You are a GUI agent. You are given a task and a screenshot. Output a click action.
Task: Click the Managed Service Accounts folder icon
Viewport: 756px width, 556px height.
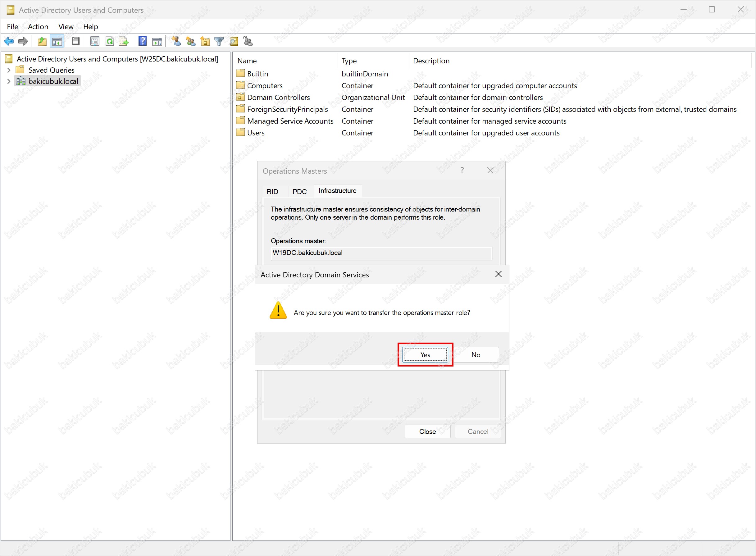[x=240, y=121]
